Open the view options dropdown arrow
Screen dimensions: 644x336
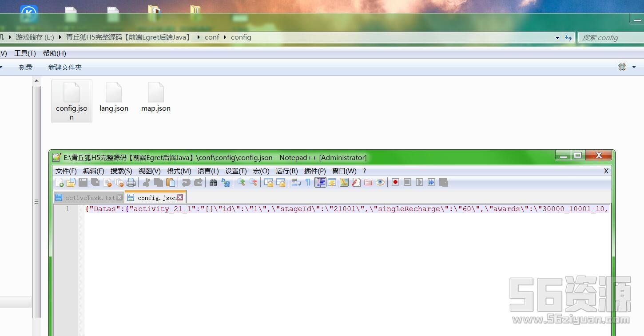(634, 67)
